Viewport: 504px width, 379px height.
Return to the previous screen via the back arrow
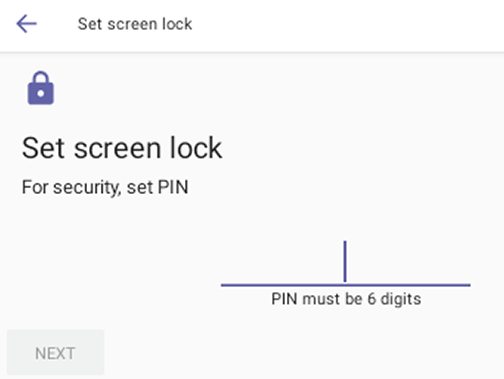26,24
